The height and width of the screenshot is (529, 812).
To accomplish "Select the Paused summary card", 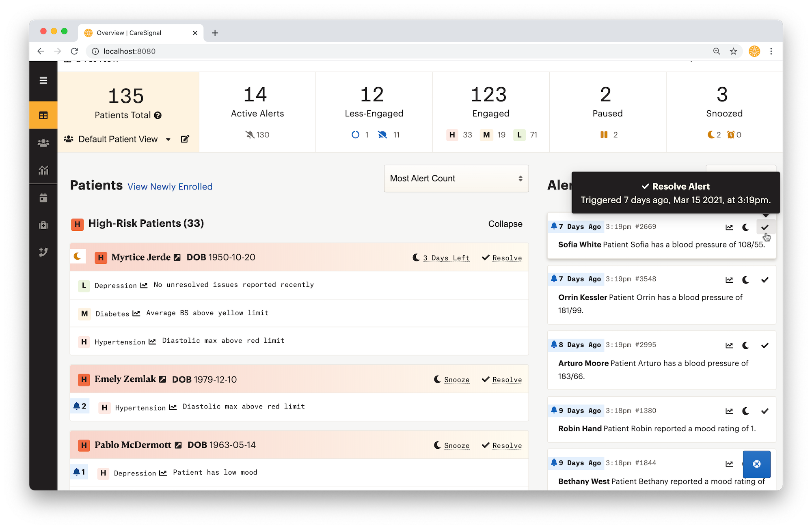I will pyautogui.click(x=607, y=112).
